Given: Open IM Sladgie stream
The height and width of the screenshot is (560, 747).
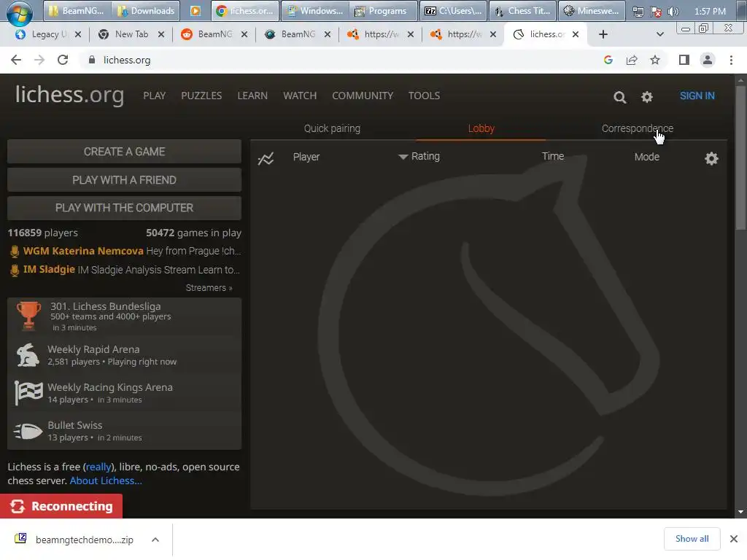Looking at the screenshot, I should pos(125,270).
